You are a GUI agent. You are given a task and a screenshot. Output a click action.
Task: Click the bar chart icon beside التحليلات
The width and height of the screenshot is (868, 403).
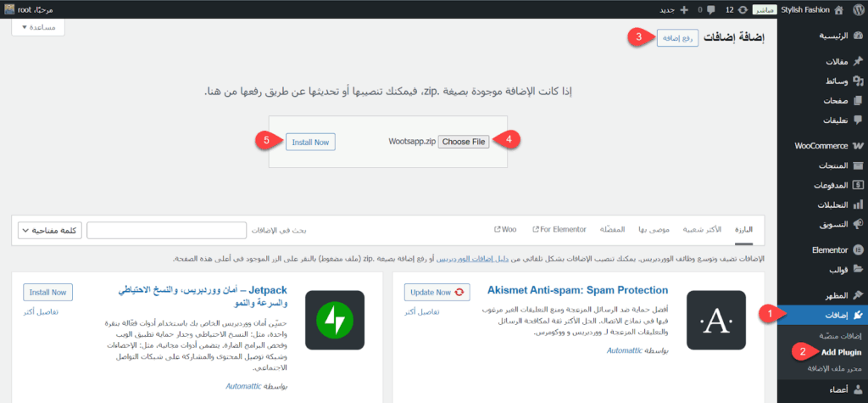858,205
